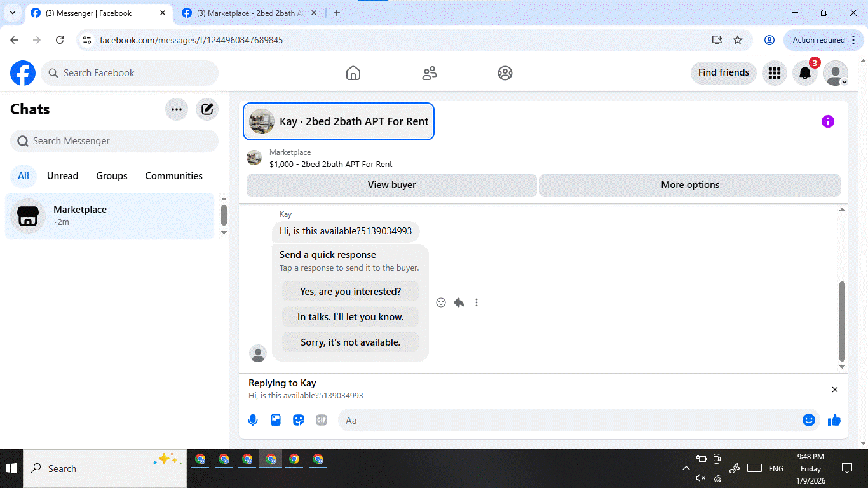This screenshot has width=868, height=488.
Task: Select the Communities chats filter
Action: pos(174,176)
